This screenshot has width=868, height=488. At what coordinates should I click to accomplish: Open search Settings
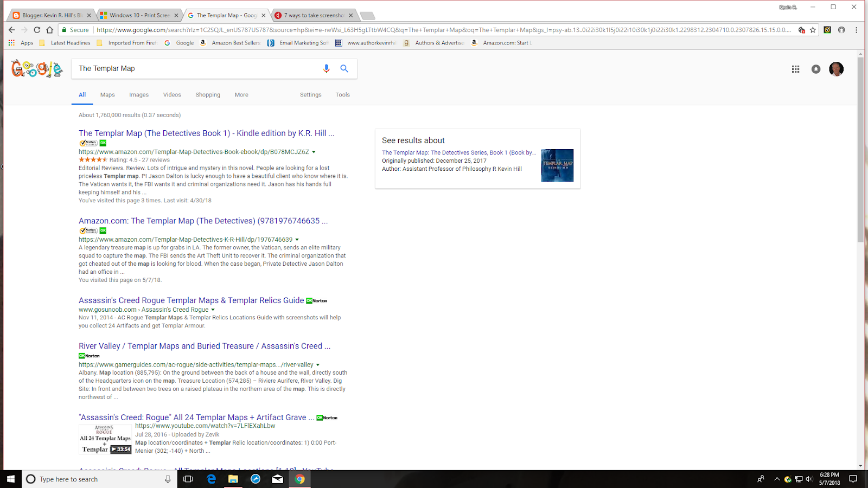pos(310,95)
